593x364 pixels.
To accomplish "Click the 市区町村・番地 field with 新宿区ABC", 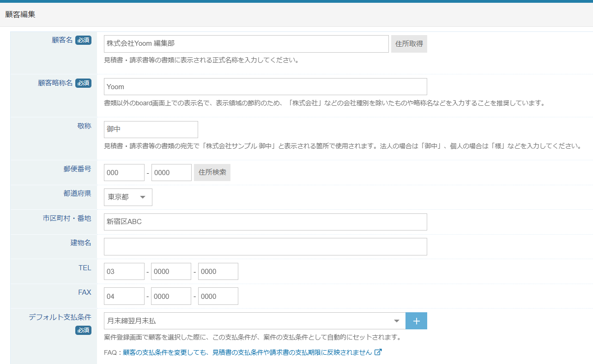I will [x=265, y=222].
